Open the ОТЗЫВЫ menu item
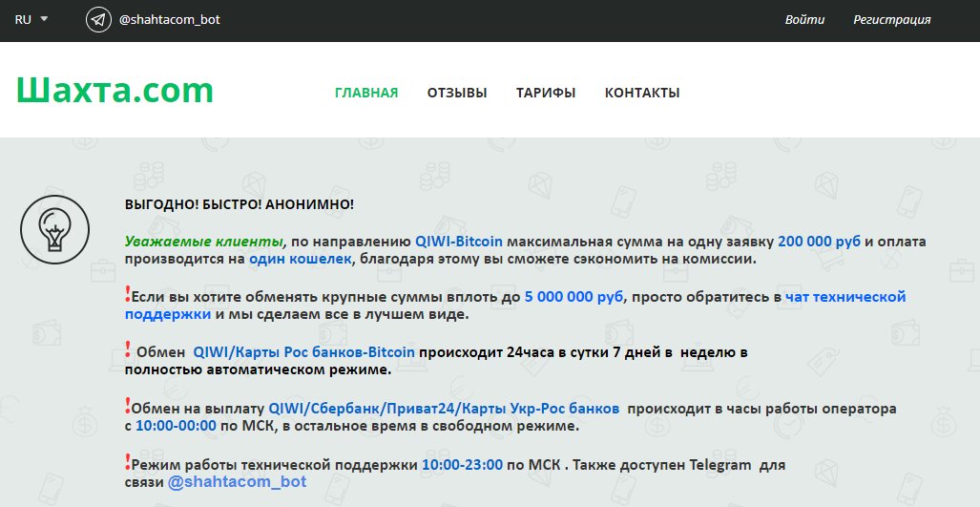The height and width of the screenshot is (507, 980). (457, 93)
